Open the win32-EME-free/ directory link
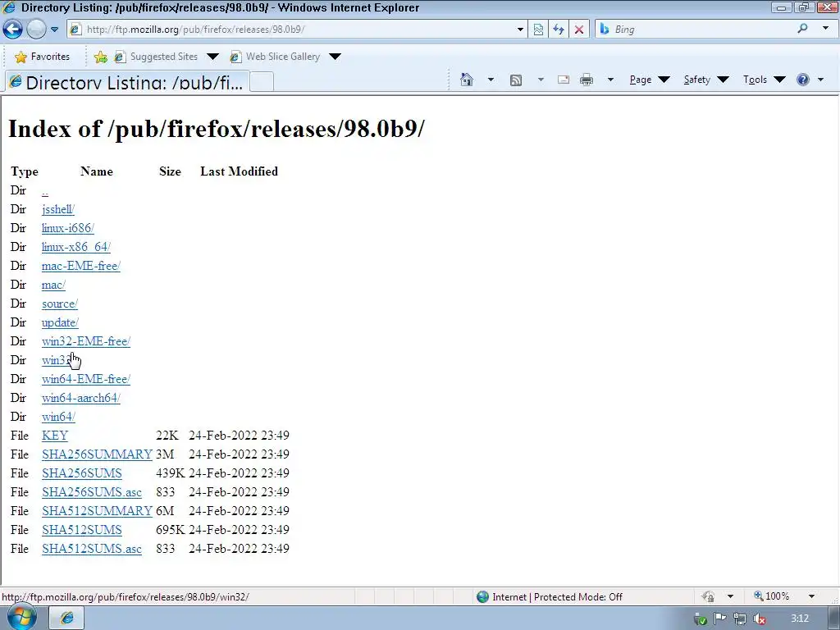840x630 pixels. point(85,341)
